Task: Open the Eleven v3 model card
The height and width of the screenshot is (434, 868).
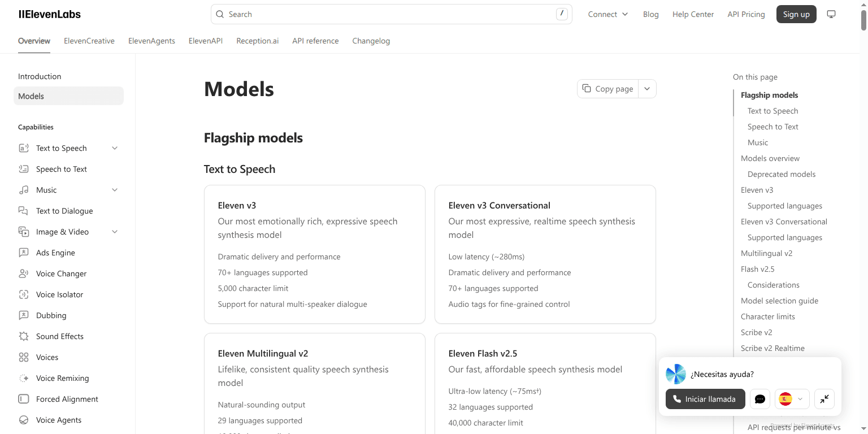Action: click(314, 254)
